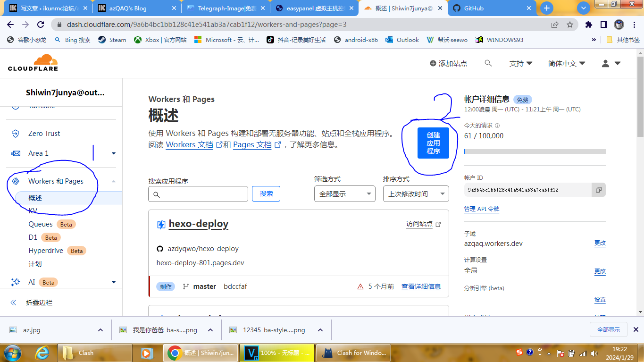Select KV in the sidebar
Image resolution: width=644 pixels, height=362 pixels.
click(33, 211)
